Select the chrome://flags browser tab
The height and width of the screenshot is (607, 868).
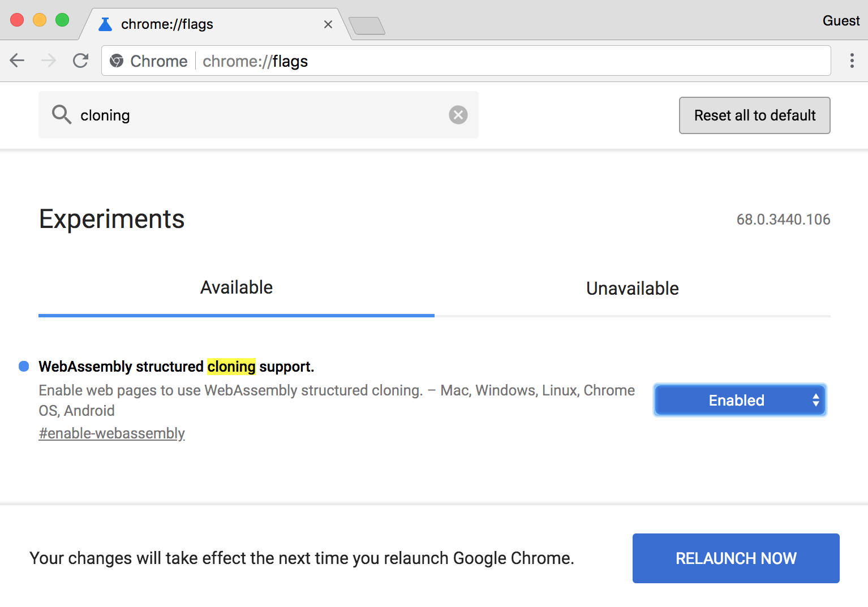click(215, 24)
